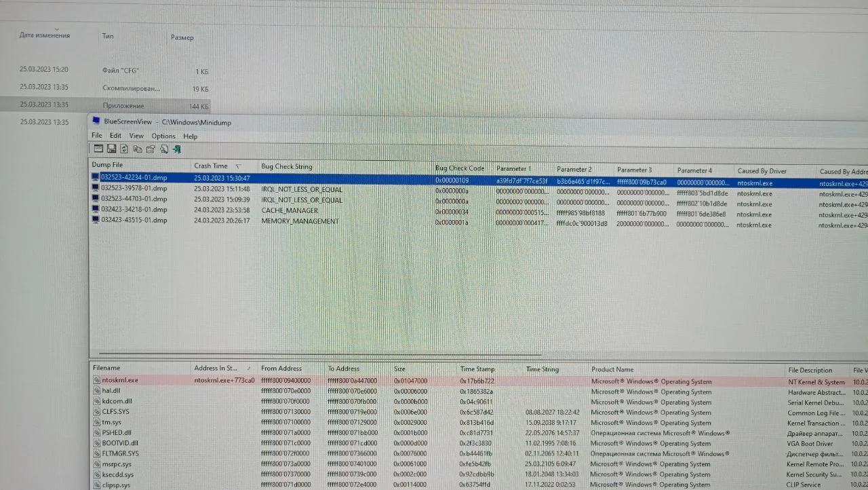Open the Options menu
Viewport: 868px width, 490px height.
click(x=163, y=136)
